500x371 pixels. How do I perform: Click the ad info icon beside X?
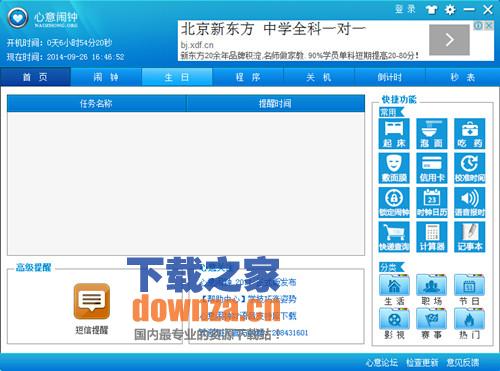[479, 25]
